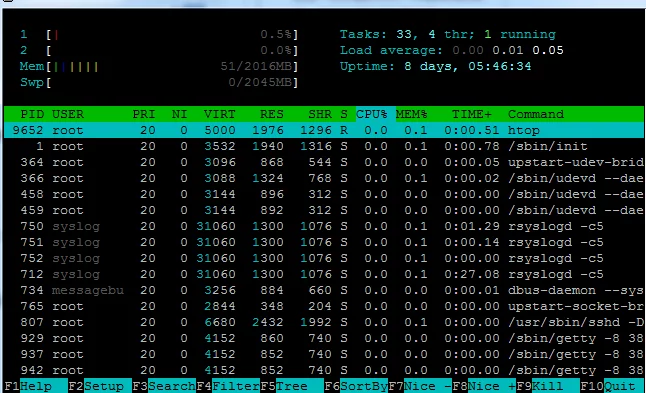Image resolution: width=646 pixels, height=393 pixels.
Task: Select the /usr/sbin/sshd process row
Action: coord(324,322)
